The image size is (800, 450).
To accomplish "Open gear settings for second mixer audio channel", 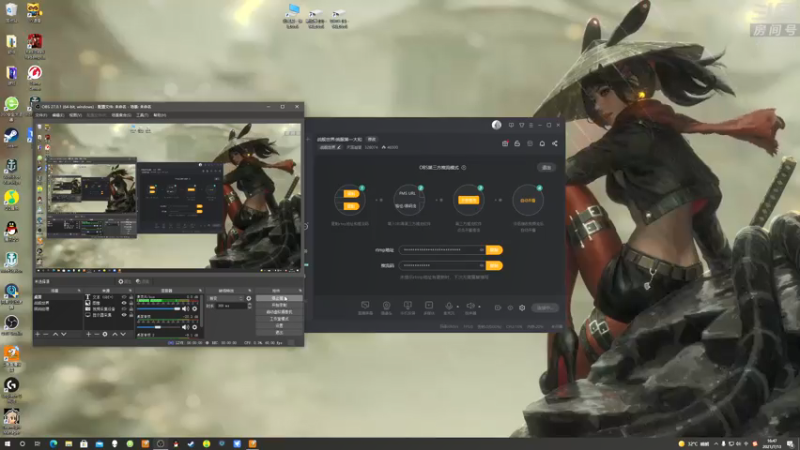I will click(x=194, y=327).
